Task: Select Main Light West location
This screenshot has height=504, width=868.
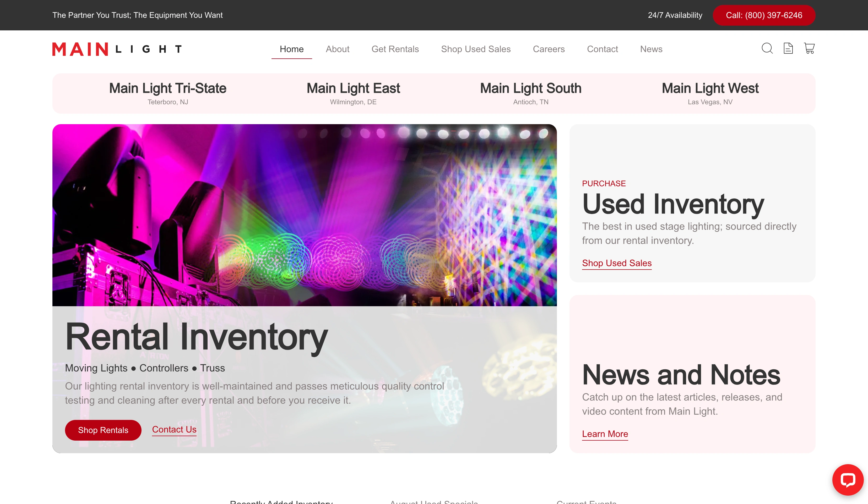Action: pos(710,93)
